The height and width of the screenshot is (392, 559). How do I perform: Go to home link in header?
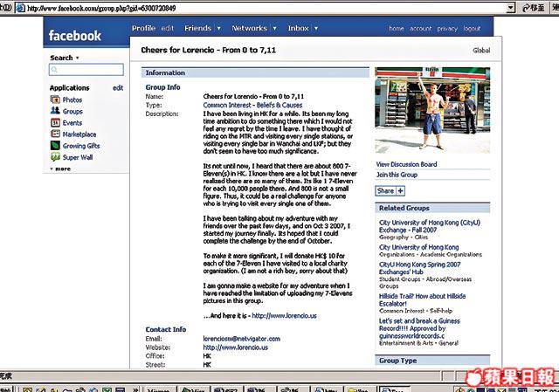397,29
